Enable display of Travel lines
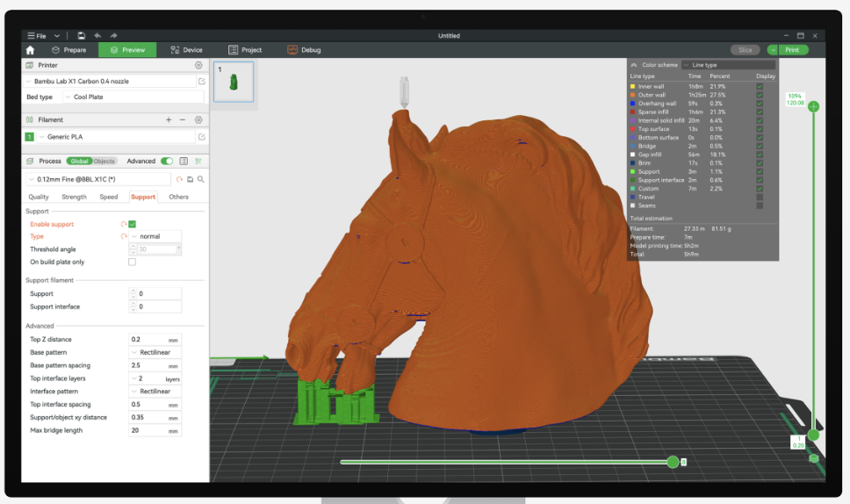The height and width of the screenshot is (504, 850). coord(760,198)
